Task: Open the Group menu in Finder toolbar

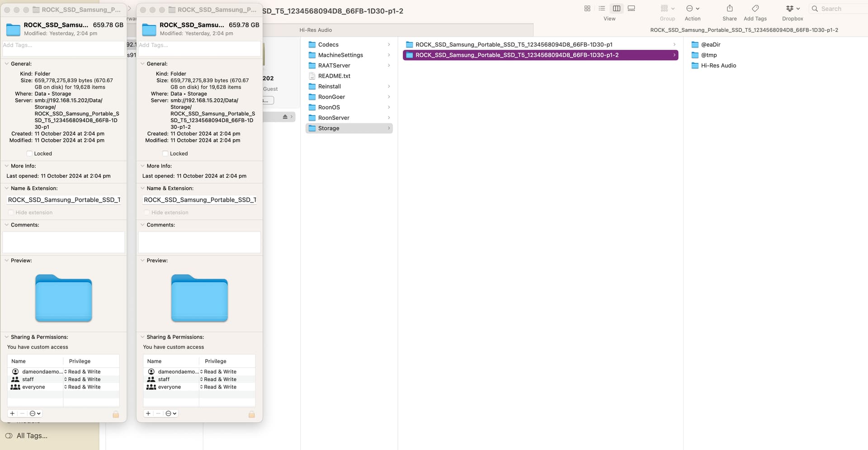Action: coord(667,9)
